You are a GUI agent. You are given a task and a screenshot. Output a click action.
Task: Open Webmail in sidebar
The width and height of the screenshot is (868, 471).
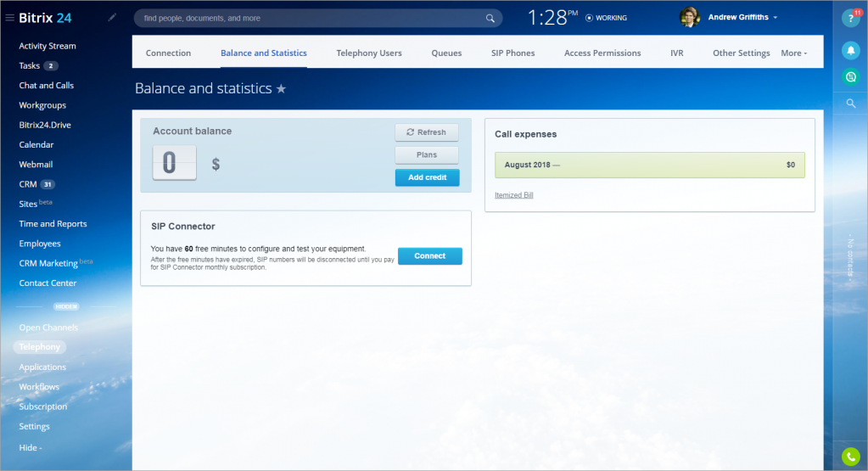(36, 165)
